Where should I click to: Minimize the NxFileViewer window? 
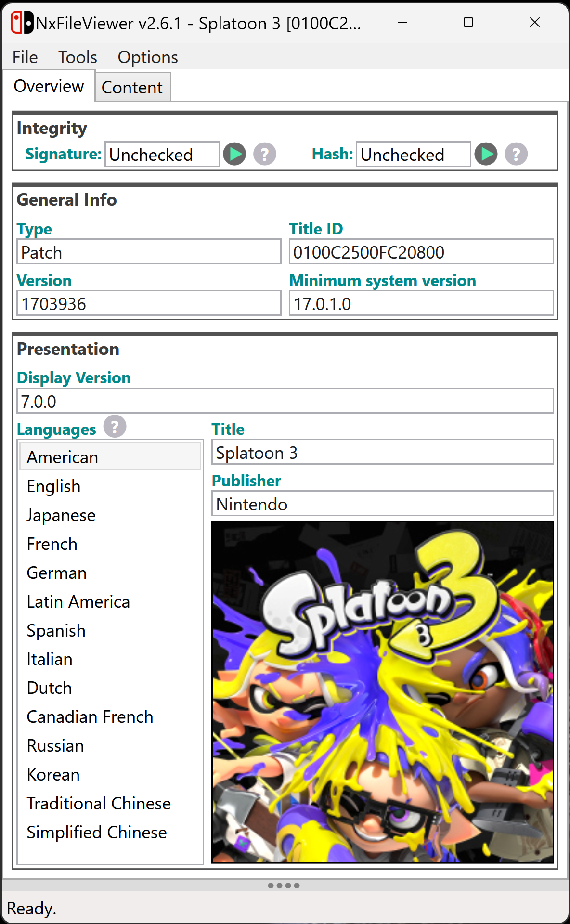click(402, 22)
